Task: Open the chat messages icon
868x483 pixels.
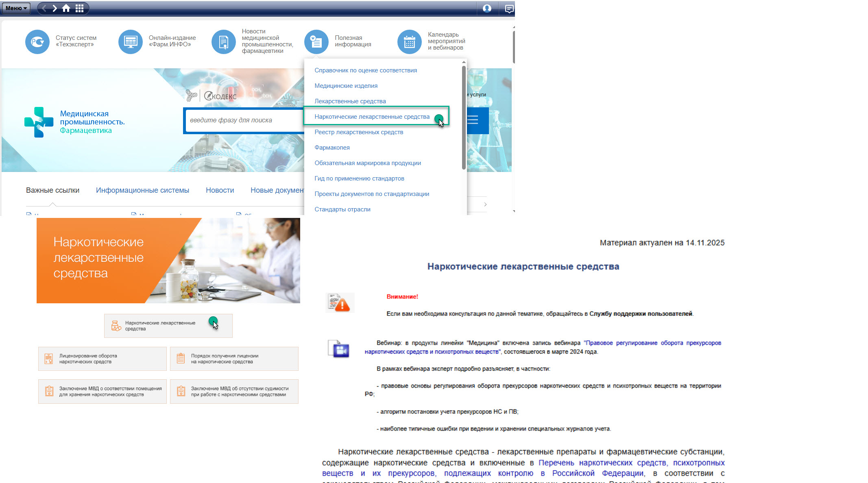Action: 509,9
